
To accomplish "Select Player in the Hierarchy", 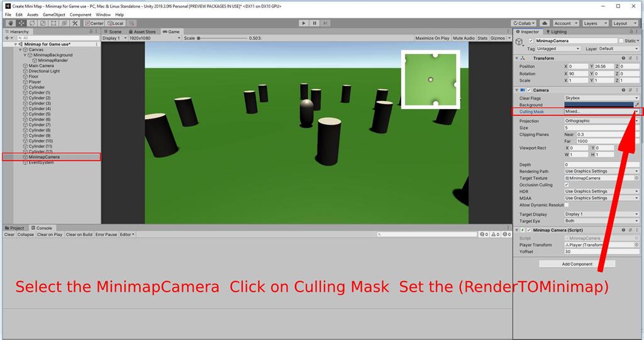I will (x=35, y=82).
